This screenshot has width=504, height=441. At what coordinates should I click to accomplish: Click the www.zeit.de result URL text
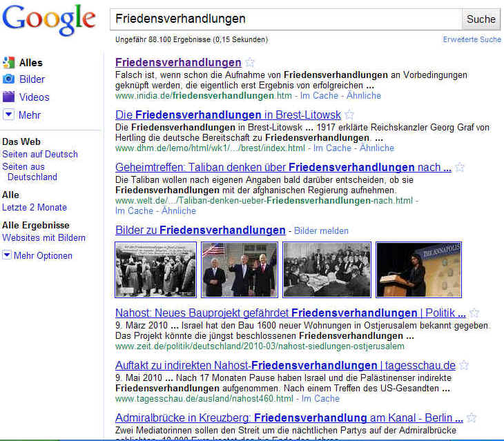point(260,346)
